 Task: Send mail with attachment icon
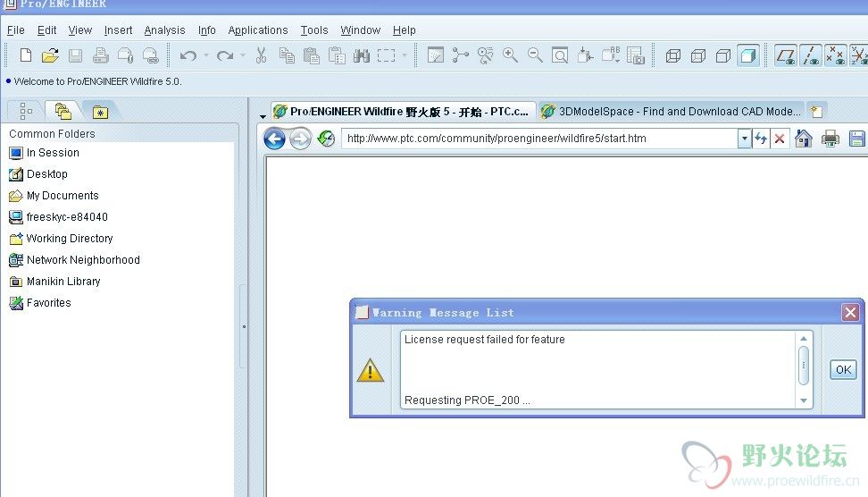(x=126, y=55)
